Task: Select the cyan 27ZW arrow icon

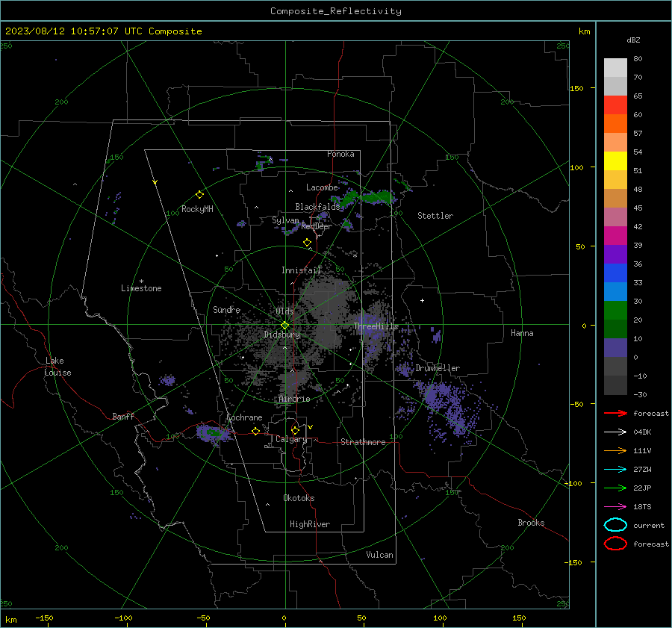Action: [615, 470]
